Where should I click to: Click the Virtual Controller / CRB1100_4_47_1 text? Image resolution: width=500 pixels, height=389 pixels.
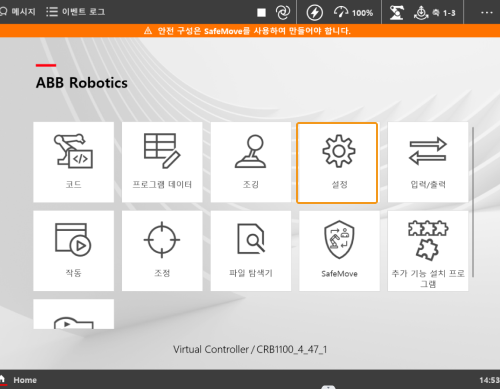(250, 349)
